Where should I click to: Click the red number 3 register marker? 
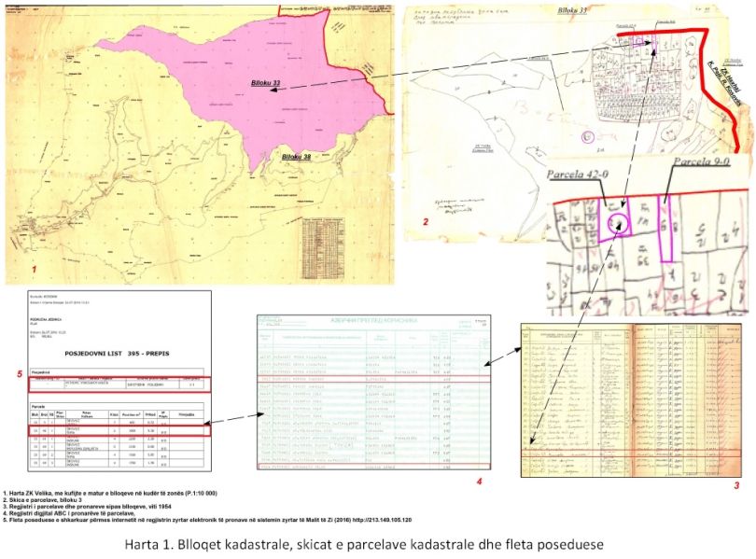click(x=735, y=486)
